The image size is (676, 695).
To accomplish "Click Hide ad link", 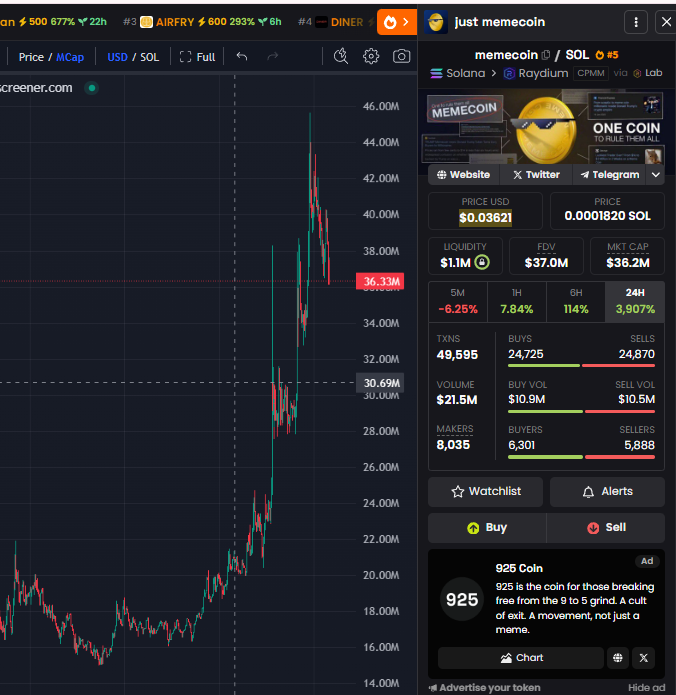I will point(646,687).
